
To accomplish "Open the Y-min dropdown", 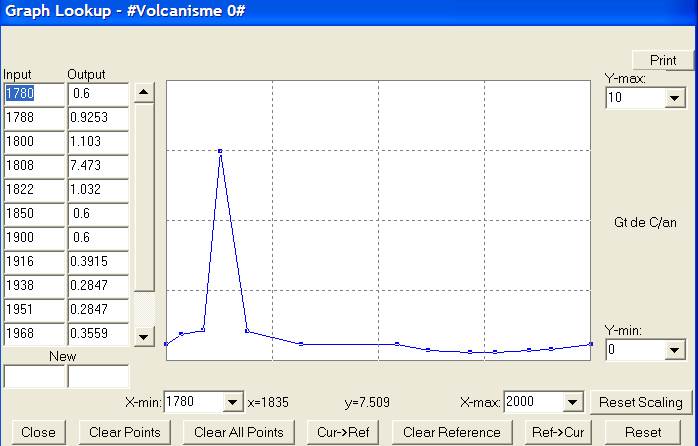I will (x=673, y=350).
